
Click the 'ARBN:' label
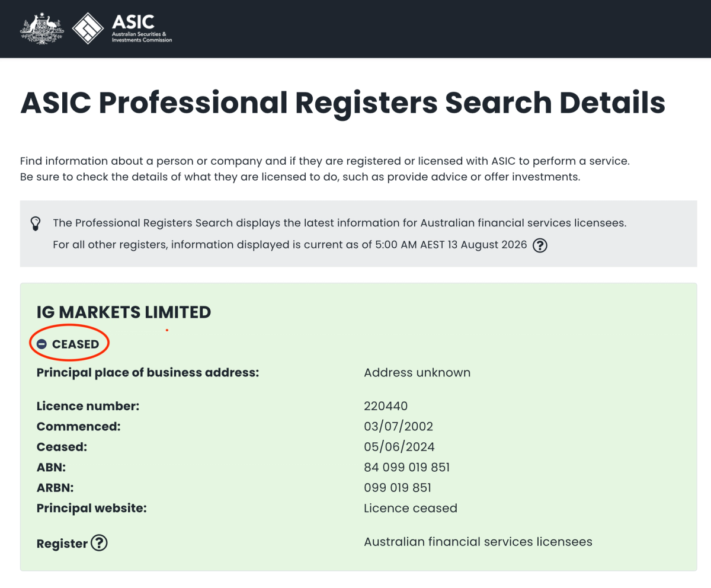55,488
